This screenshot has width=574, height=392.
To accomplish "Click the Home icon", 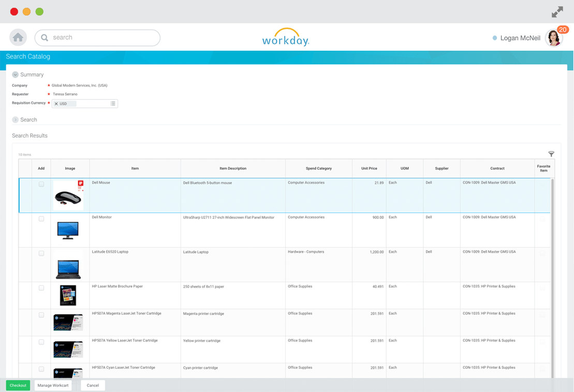I will click(18, 37).
